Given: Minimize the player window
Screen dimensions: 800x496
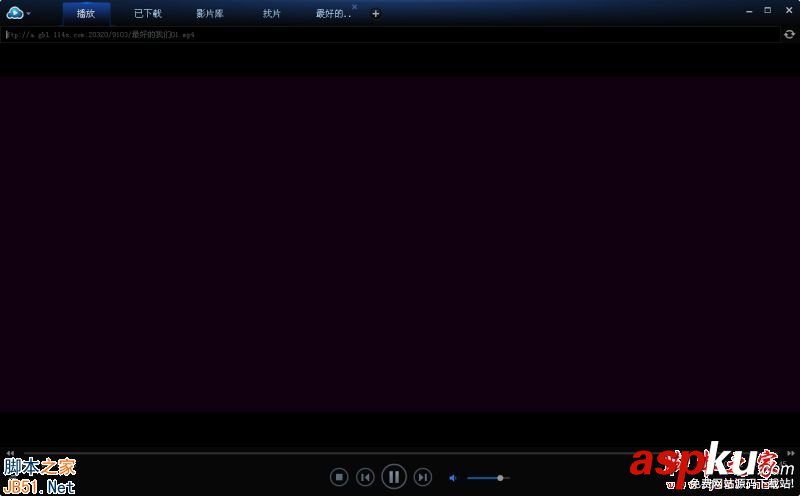Looking at the screenshot, I should point(749,11).
